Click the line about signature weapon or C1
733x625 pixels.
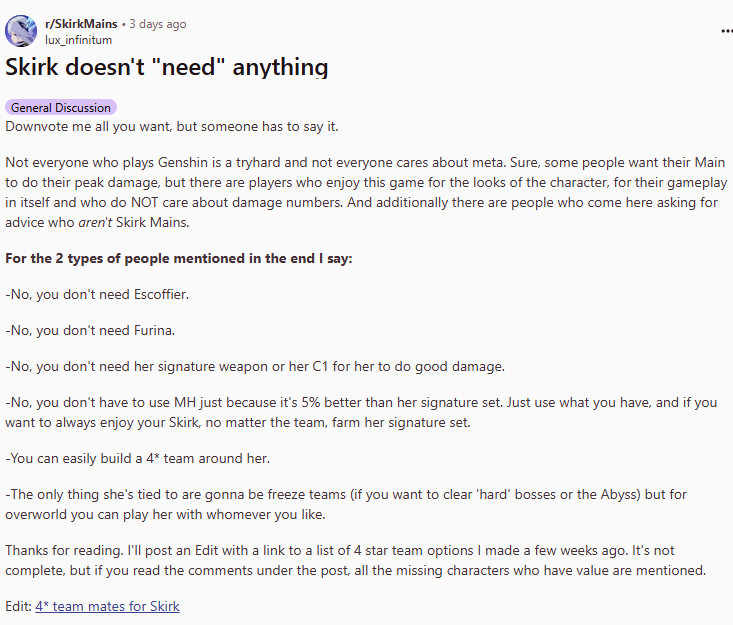(255, 366)
